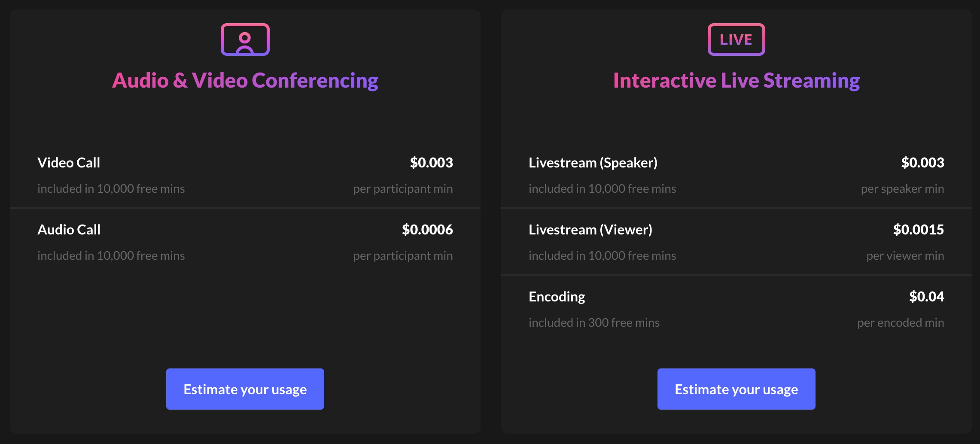Click Estimate your usage under Live Streaming
The image size is (980, 444).
tap(736, 389)
